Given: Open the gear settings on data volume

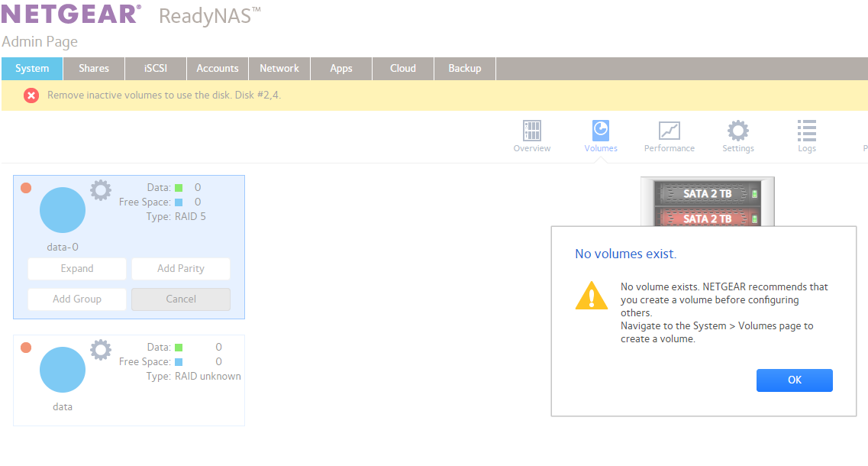Looking at the screenshot, I should tap(100, 351).
